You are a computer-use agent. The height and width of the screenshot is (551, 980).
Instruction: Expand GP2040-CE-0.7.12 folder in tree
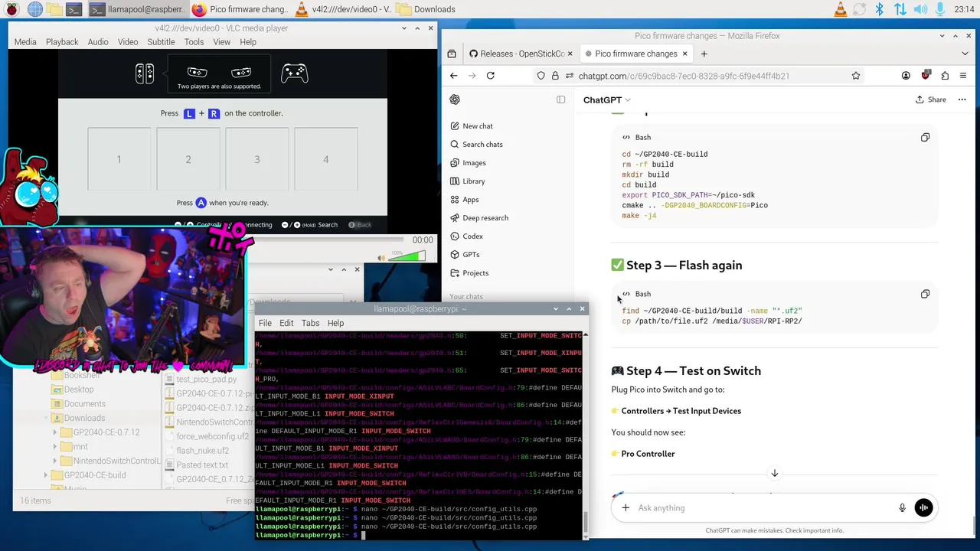pos(55,432)
